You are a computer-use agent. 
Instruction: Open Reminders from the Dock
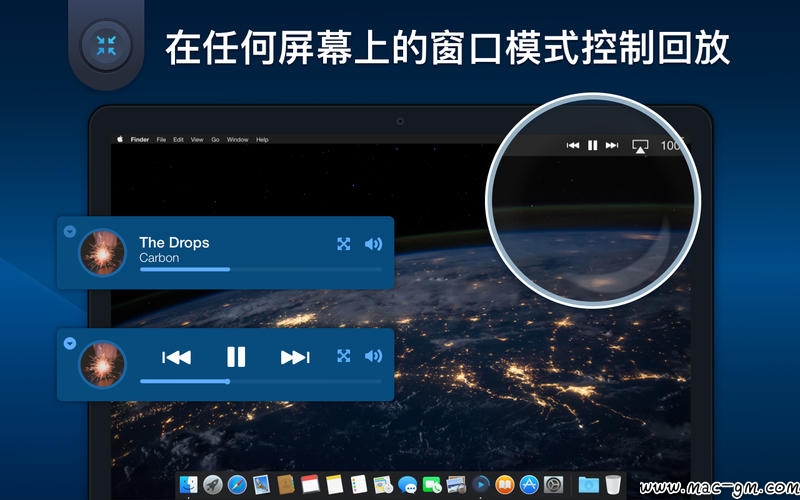point(359,484)
